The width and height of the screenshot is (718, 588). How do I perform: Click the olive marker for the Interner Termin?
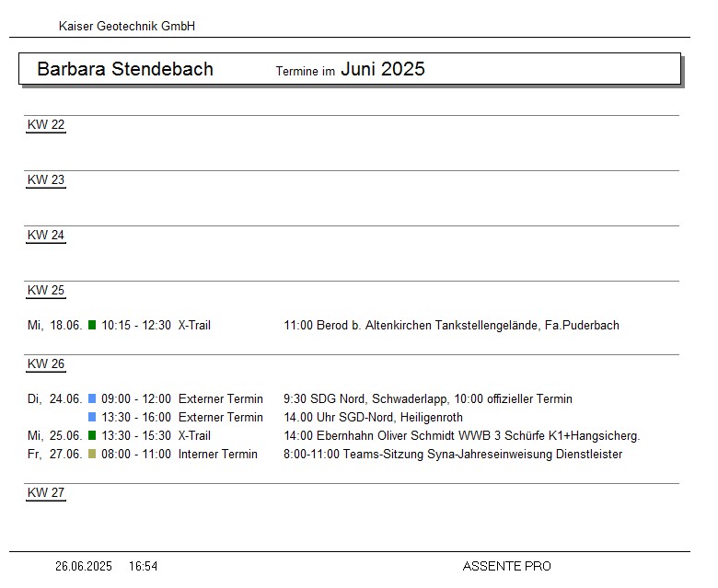click(x=92, y=454)
